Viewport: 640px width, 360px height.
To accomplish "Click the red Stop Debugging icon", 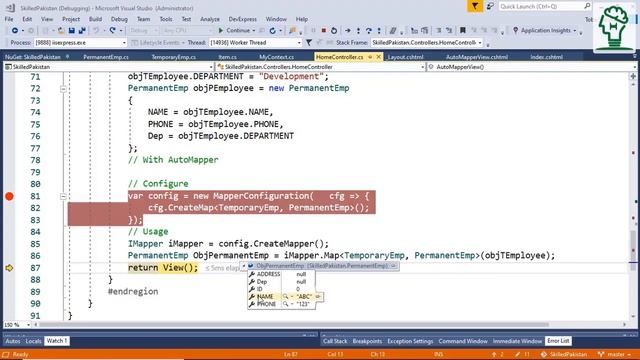I will [x=324, y=31].
